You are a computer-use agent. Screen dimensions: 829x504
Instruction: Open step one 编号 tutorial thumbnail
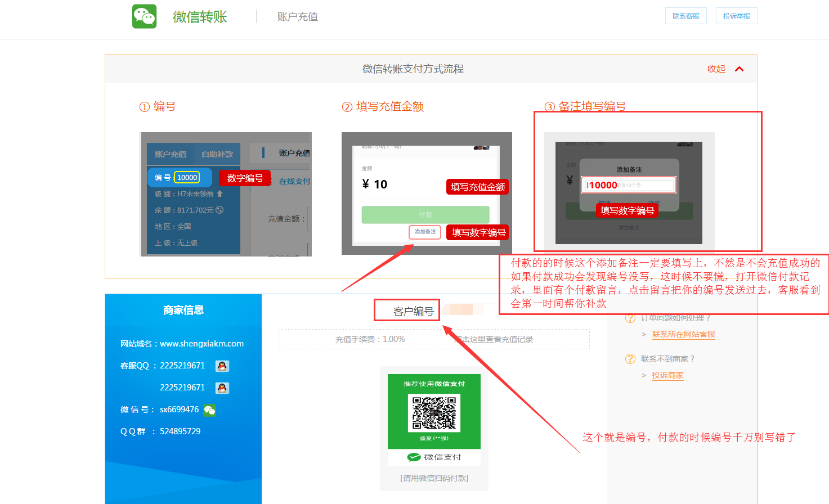[x=226, y=194]
